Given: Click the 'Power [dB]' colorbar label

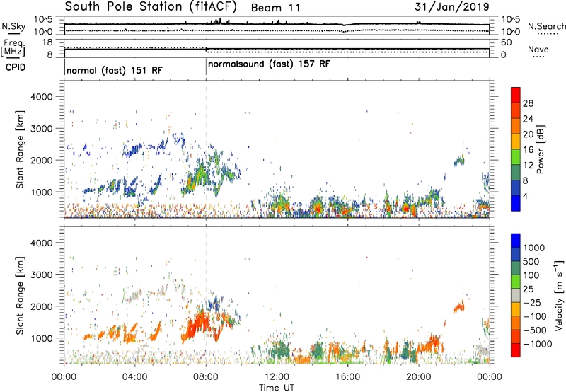Looking at the screenshot, I should point(540,149).
